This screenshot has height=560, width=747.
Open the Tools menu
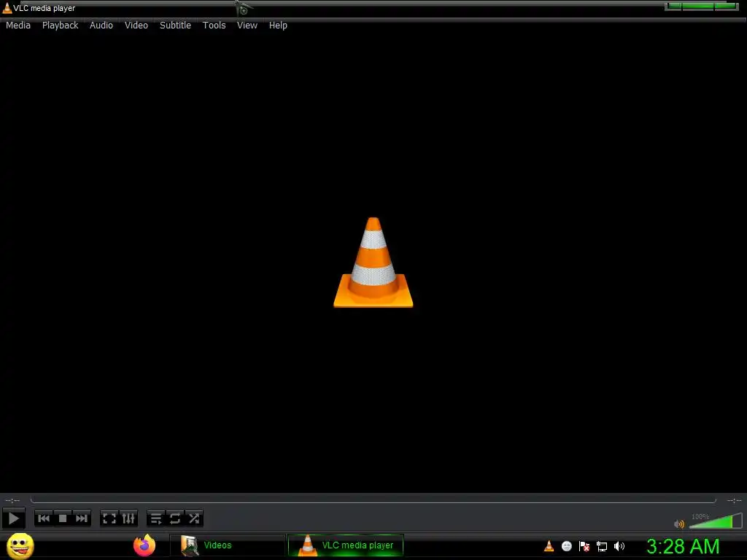tap(214, 26)
